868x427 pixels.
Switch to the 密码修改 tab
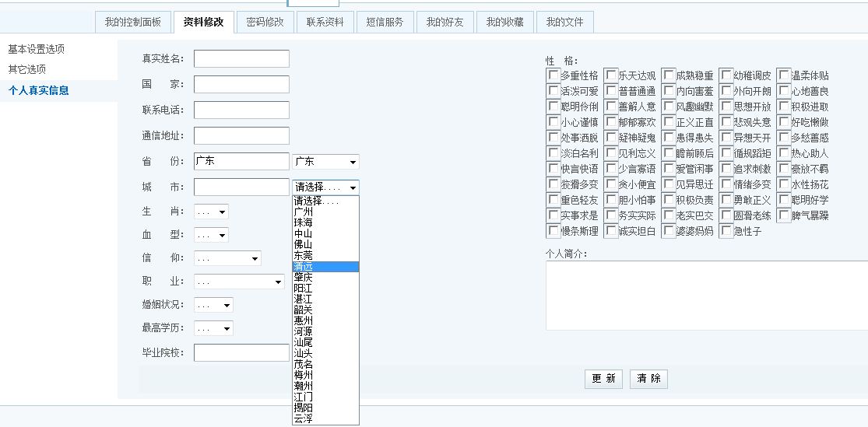coord(265,22)
